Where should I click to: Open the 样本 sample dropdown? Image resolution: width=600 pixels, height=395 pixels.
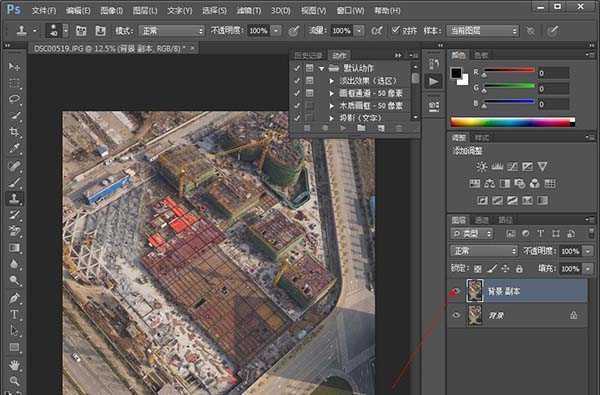coord(483,31)
